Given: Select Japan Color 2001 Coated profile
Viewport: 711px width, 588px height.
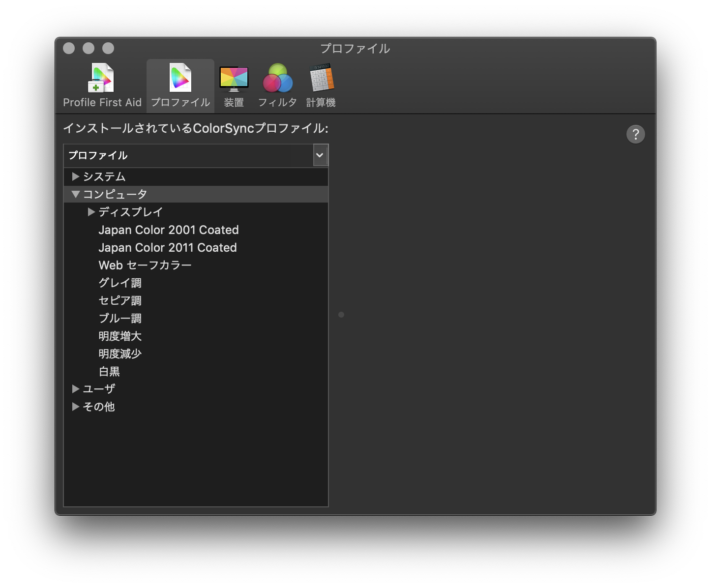Looking at the screenshot, I should tap(168, 230).
